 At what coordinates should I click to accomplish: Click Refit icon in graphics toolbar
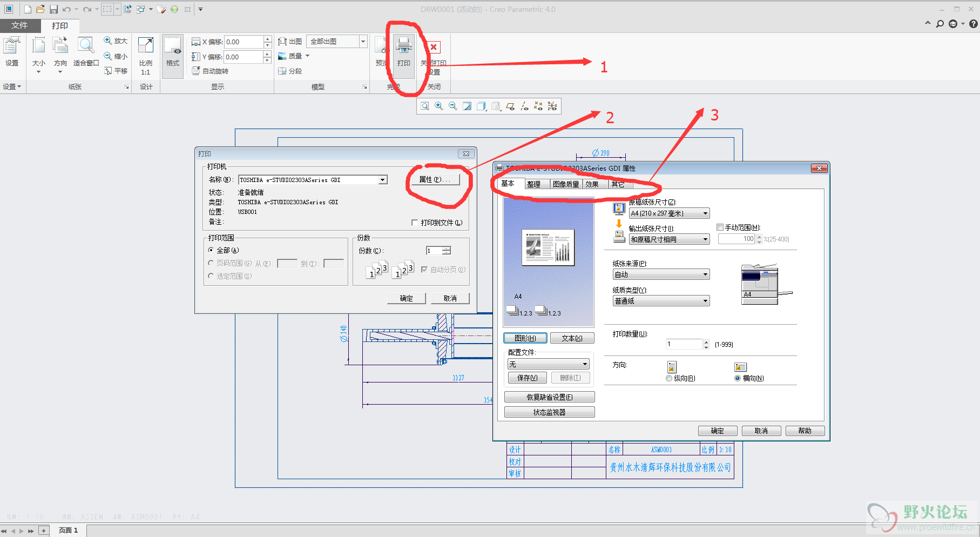tap(425, 106)
